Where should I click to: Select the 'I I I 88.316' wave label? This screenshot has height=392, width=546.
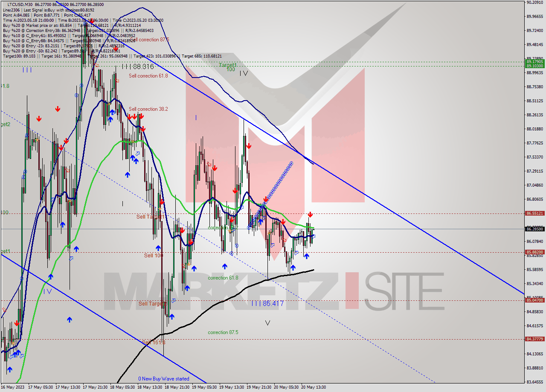tap(138, 66)
